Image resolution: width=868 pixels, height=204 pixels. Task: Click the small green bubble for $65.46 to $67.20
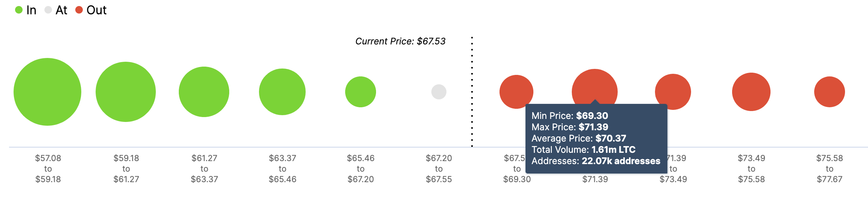click(361, 92)
